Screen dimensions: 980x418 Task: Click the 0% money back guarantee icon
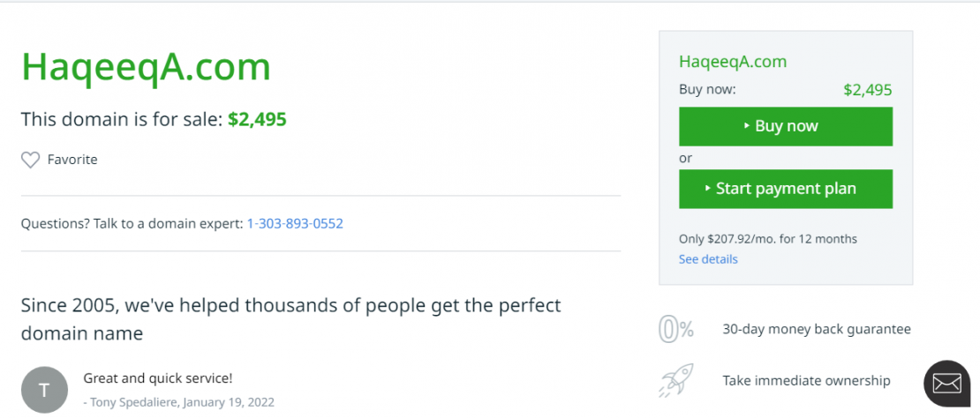click(676, 329)
